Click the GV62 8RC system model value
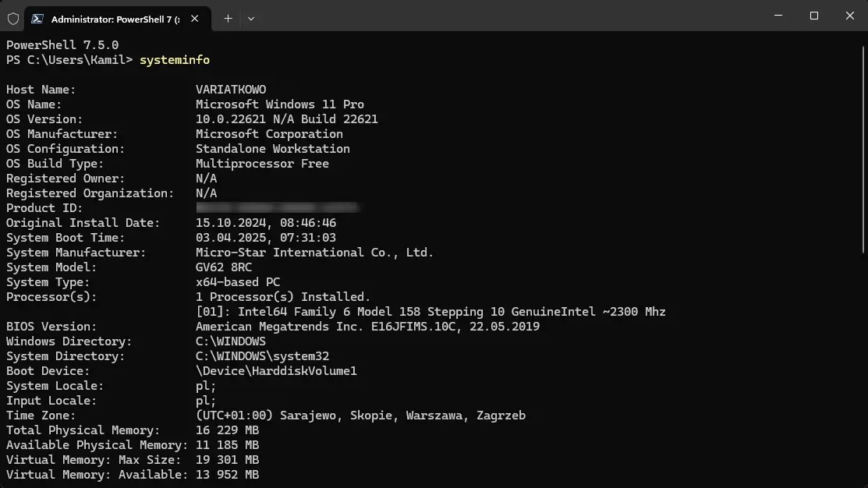The height and width of the screenshot is (488, 868). [224, 267]
